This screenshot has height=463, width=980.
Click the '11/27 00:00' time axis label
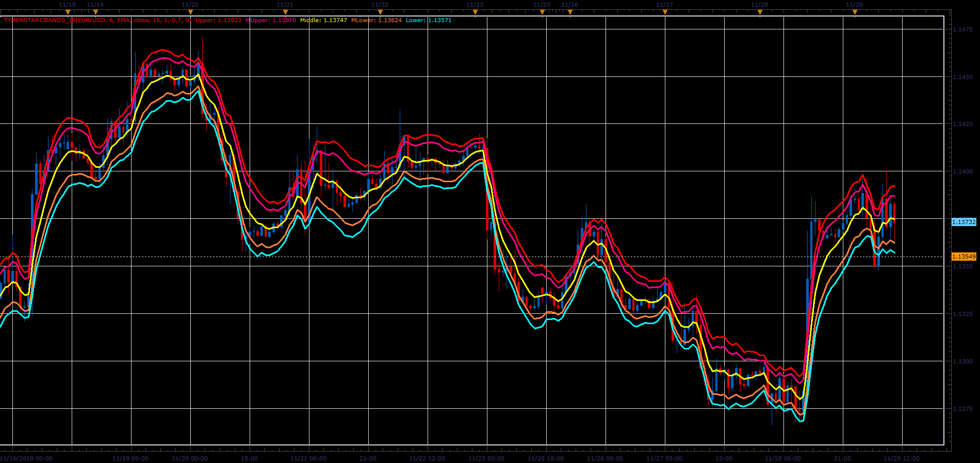pyautogui.click(x=664, y=458)
